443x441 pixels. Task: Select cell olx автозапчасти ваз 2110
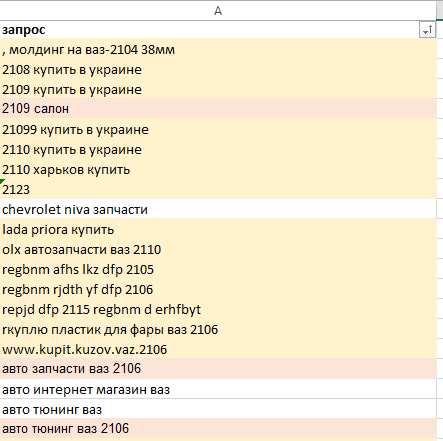(x=218, y=249)
